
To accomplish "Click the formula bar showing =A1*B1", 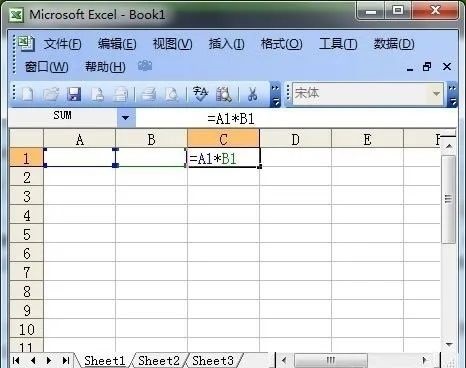I will coord(296,118).
